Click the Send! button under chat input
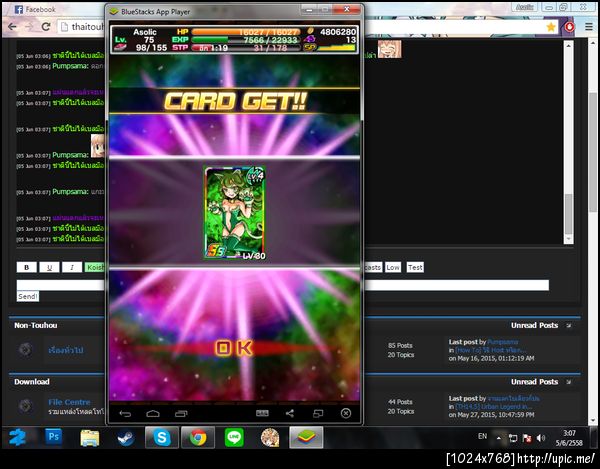The height and width of the screenshot is (469, 600). click(x=28, y=296)
